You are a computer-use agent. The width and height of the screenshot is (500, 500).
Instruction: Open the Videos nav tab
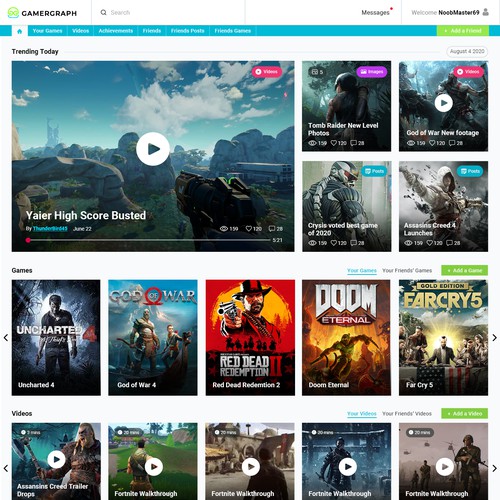click(81, 31)
